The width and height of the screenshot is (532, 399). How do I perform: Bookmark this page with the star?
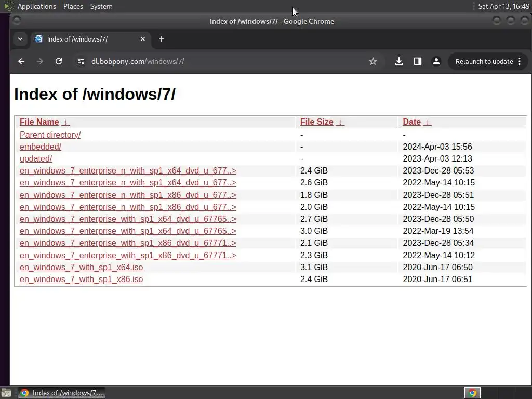click(373, 61)
